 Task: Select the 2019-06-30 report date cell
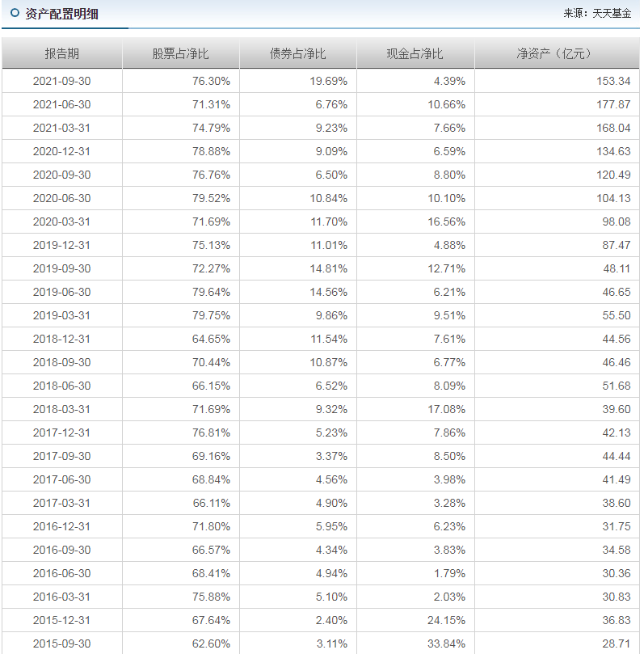[61, 292]
